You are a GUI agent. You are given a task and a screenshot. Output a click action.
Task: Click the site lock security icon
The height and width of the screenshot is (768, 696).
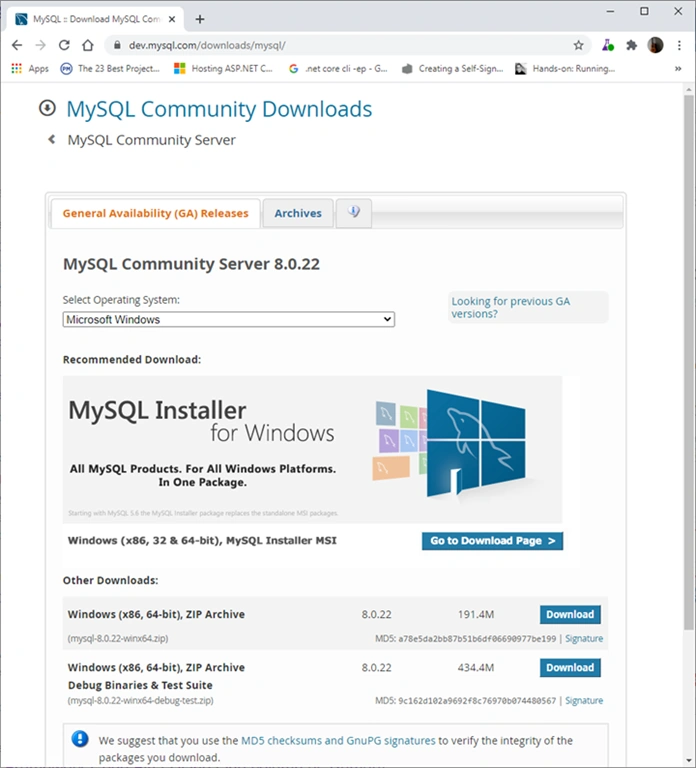117,46
